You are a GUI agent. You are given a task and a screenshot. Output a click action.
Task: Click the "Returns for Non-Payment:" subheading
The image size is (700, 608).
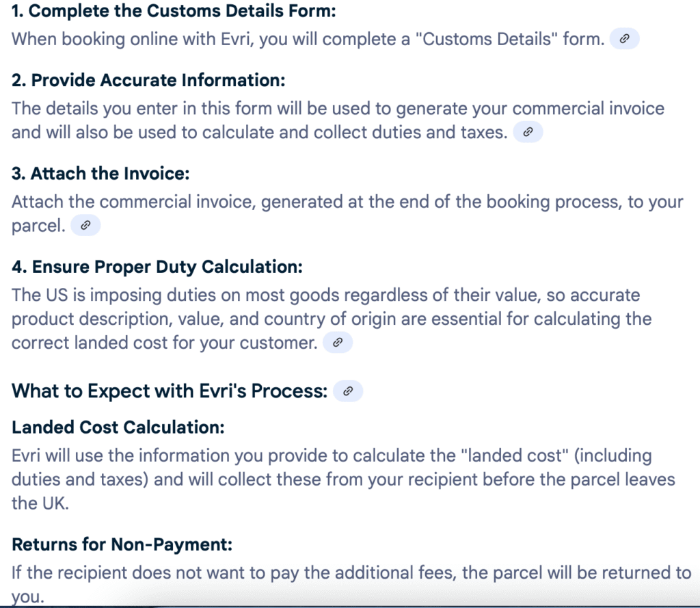122,545
